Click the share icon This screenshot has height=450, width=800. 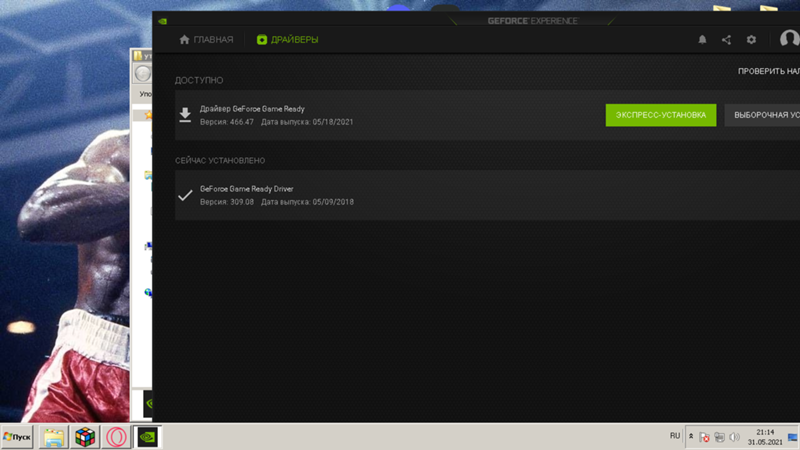coord(727,40)
